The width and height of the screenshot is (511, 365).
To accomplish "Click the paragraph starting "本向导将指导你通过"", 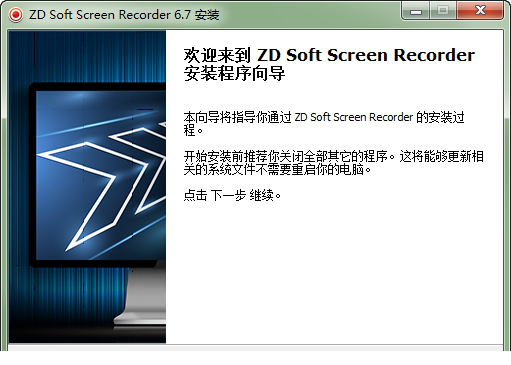I will [x=324, y=124].
